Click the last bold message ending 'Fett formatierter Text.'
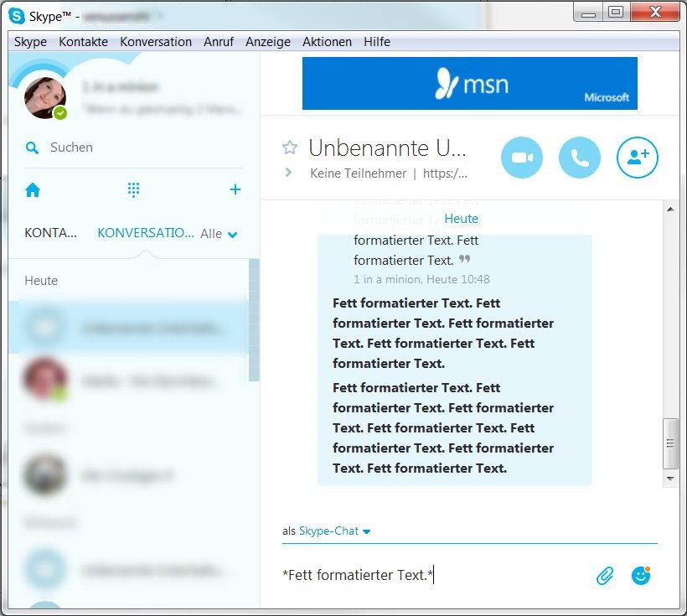 click(443, 428)
